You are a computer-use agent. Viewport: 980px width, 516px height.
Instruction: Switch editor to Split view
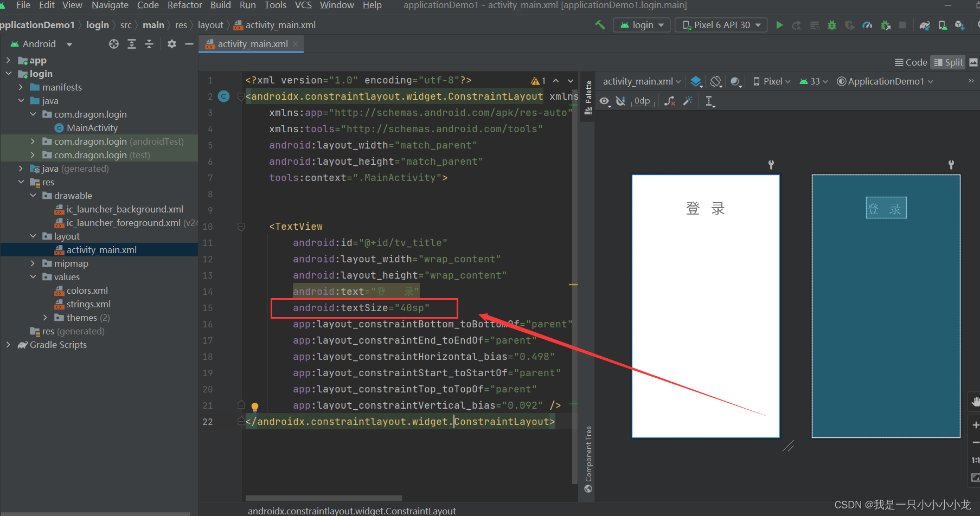(949, 62)
